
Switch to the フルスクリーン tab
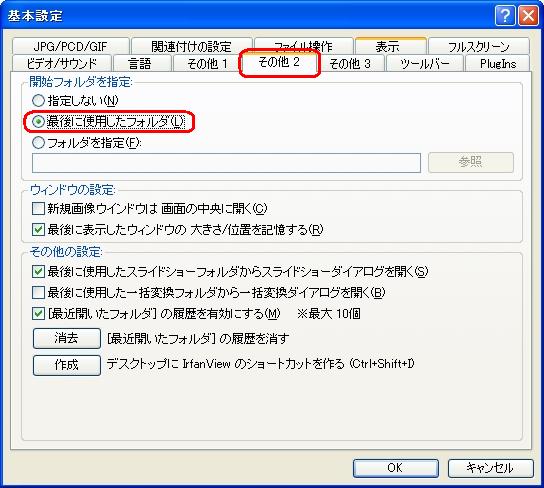tap(478, 46)
